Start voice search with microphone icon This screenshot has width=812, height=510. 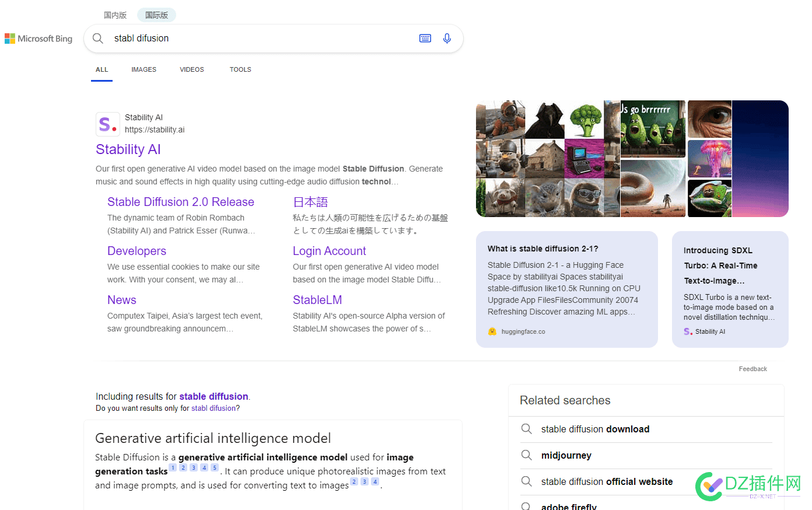coord(447,39)
